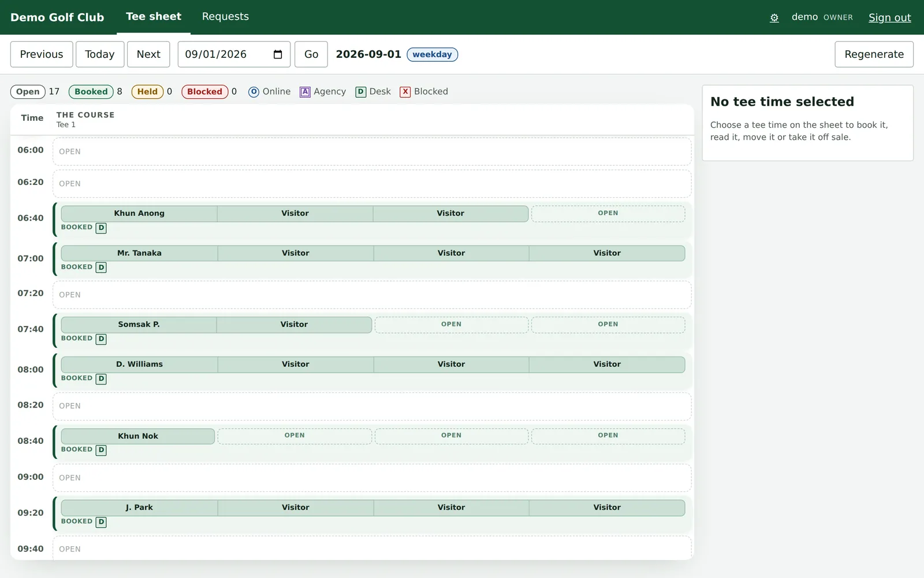Select Khun Nok booking at 08:40
924x578 pixels.
[x=138, y=436]
